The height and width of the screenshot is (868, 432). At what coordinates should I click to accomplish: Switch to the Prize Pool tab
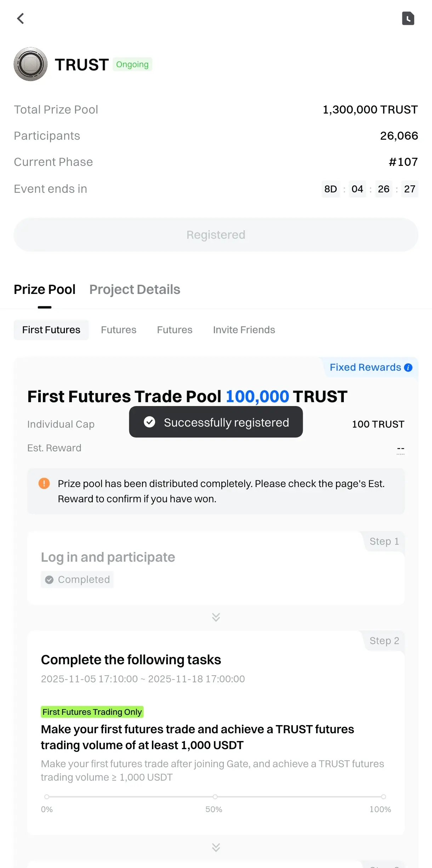coord(45,289)
